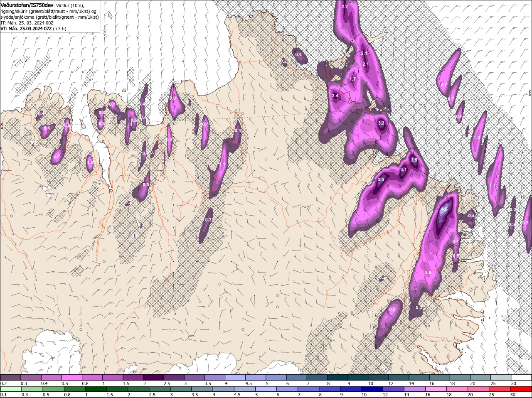Pick lower legend red swatch after 30

tap(521, 389)
